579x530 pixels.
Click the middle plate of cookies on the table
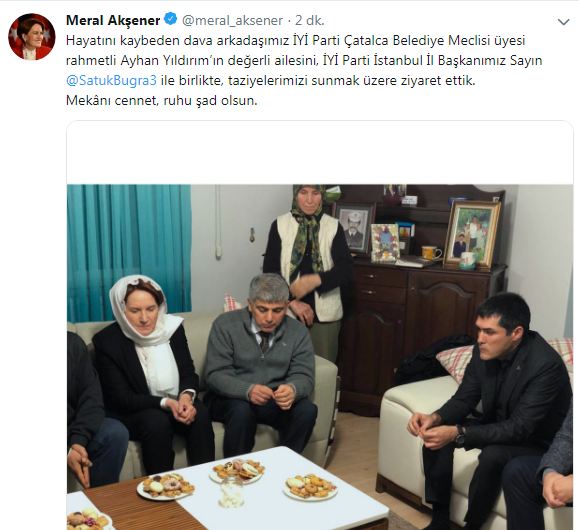click(x=237, y=471)
